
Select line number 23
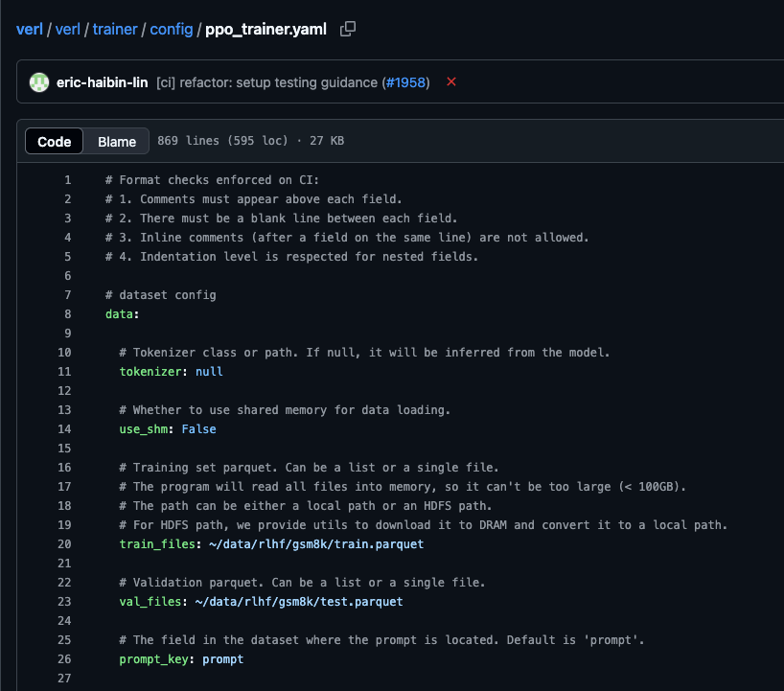click(x=64, y=602)
